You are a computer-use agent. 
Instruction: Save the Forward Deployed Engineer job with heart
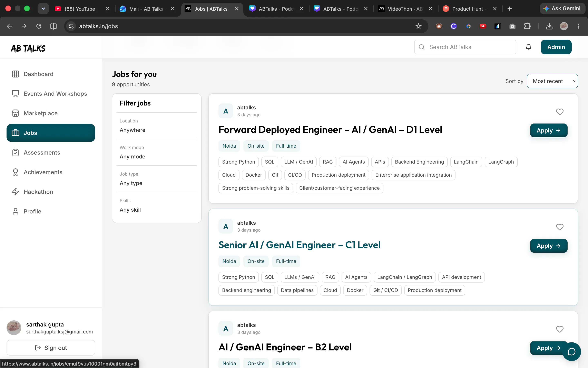click(560, 112)
